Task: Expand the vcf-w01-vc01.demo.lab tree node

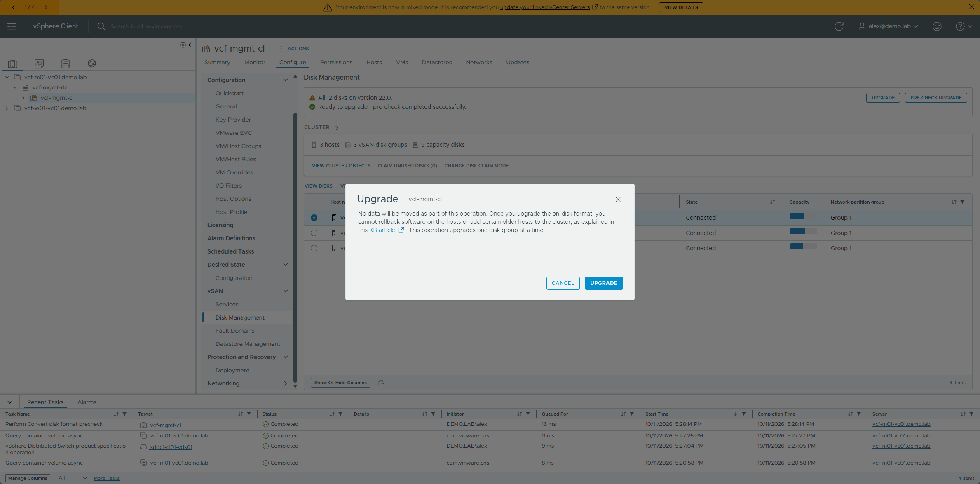Action: 7,108
